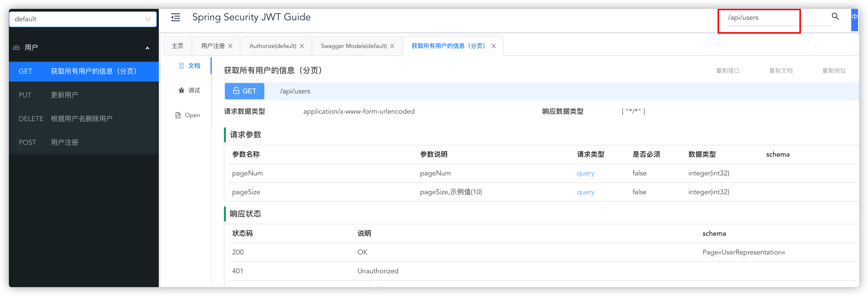868x296 pixels.
Task: Select the Open file icon entry
Action: [x=178, y=115]
